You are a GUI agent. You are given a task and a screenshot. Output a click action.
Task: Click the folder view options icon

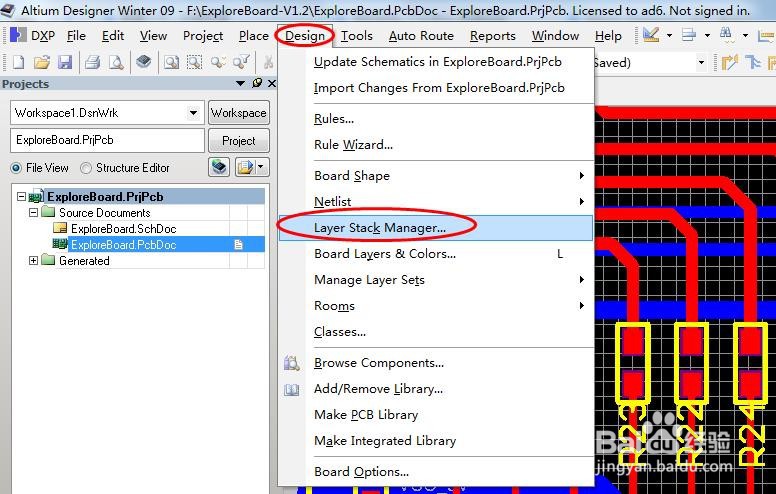tap(245, 167)
